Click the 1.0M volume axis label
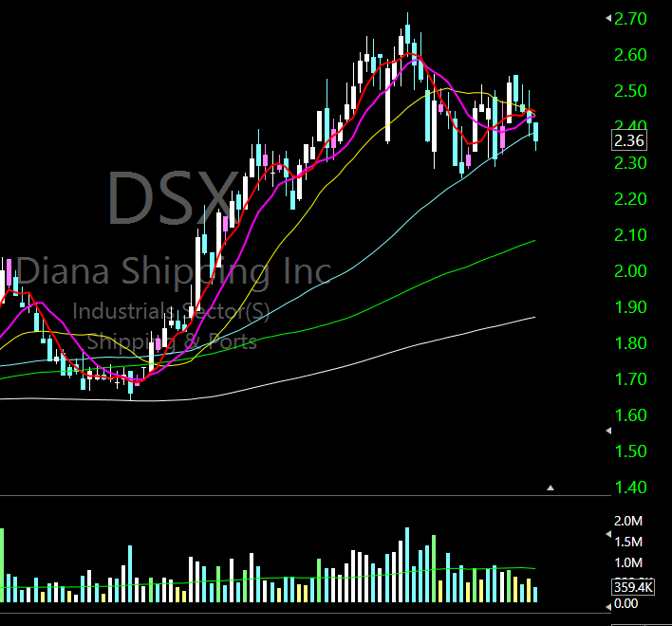The height and width of the screenshot is (626, 672). (628, 562)
